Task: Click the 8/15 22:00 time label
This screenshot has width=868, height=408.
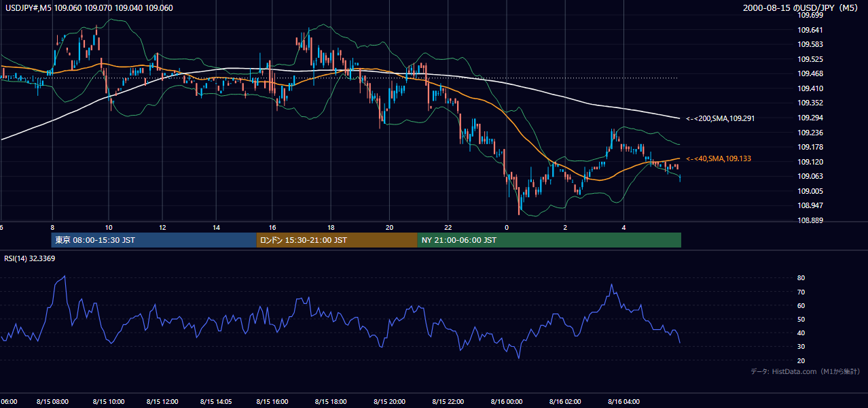Action: [448, 401]
